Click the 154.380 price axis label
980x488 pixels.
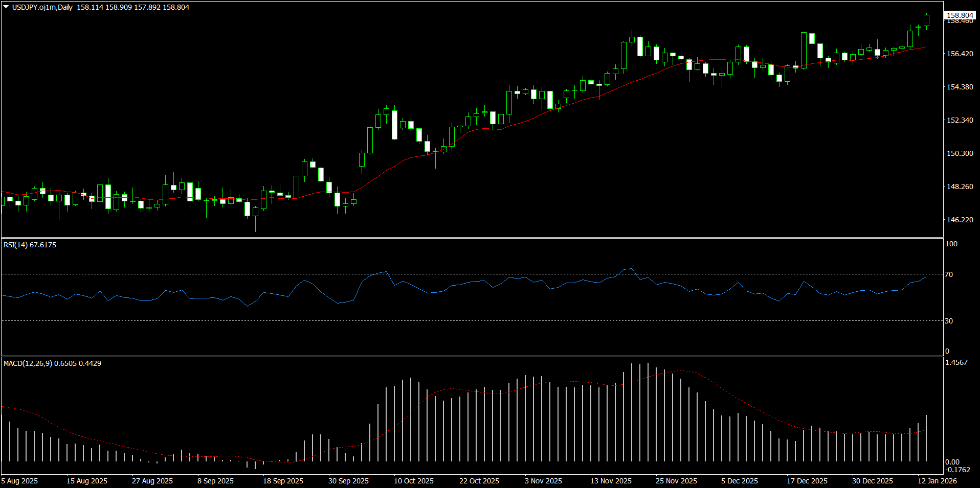click(960, 87)
